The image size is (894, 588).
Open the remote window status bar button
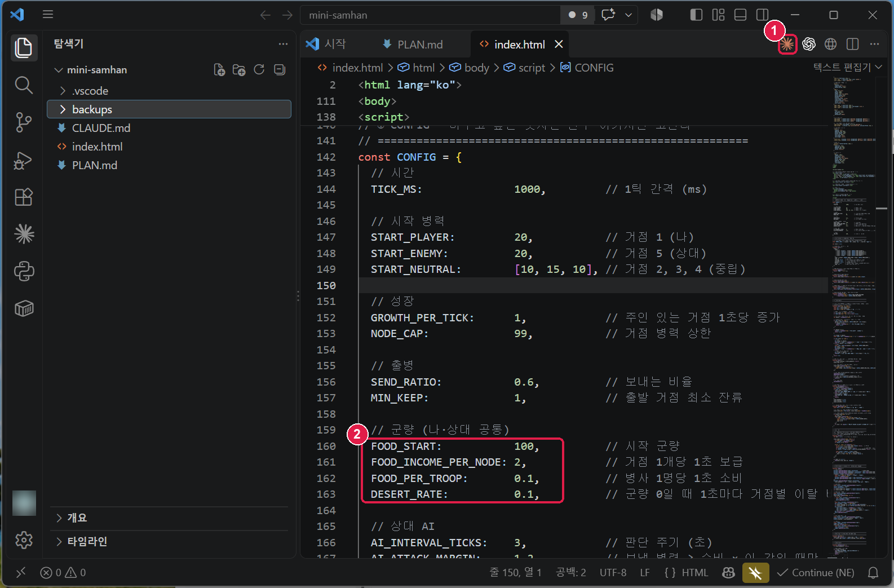(21, 573)
